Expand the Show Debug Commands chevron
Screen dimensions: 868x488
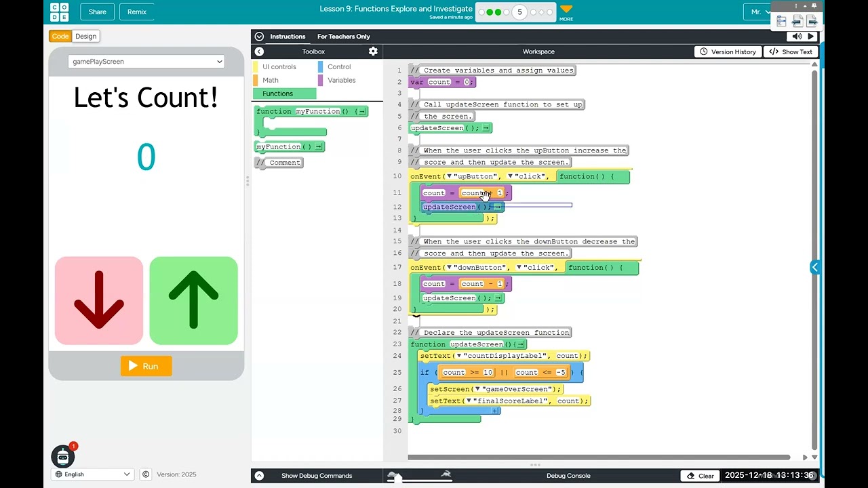259,476
